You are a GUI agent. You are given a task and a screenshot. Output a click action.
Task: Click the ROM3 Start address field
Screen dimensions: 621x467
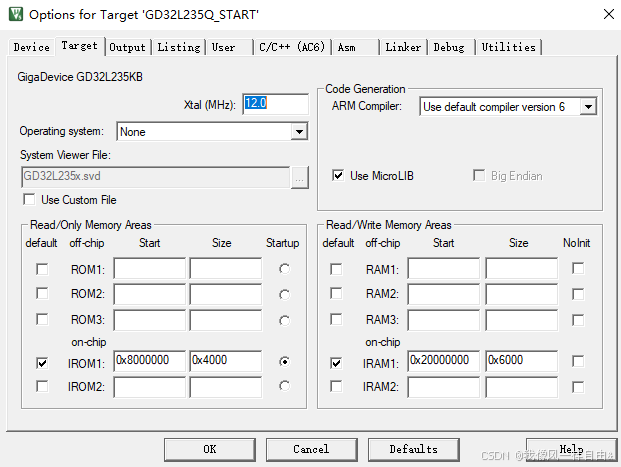tap(150, 320)
